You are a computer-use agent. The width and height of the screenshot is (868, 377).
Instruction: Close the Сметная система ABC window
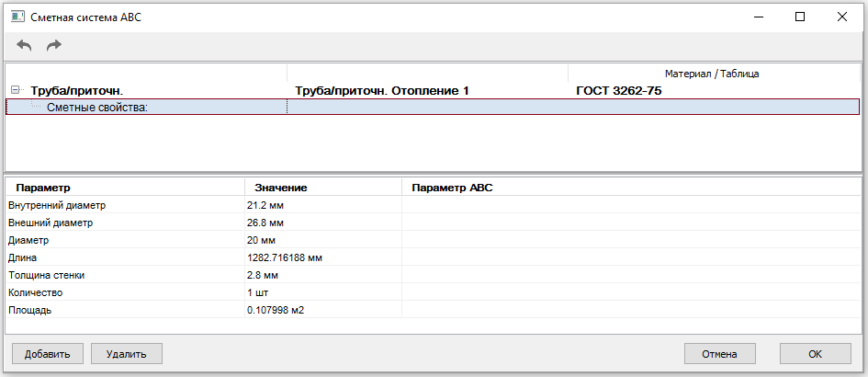pyautogui.click(x=842, y=17)
